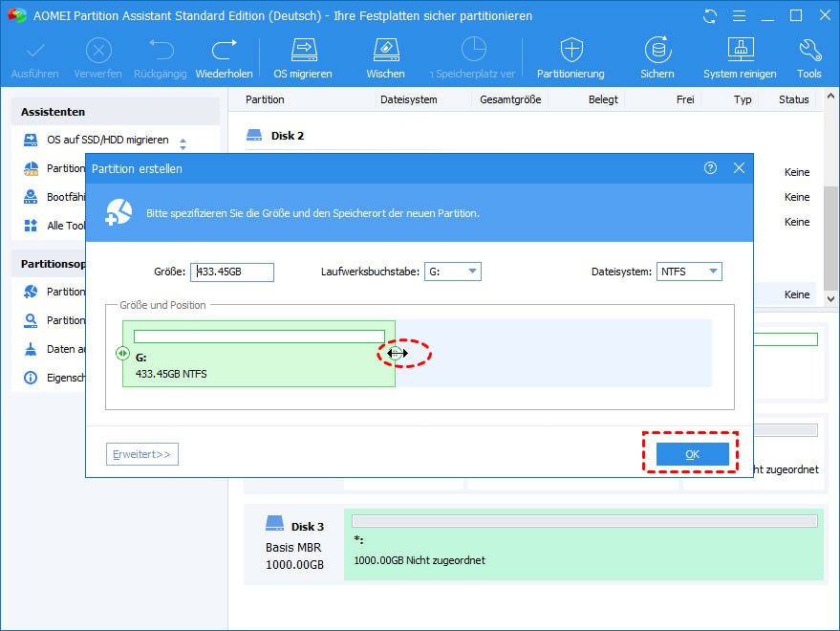
Task: Select OS auf SSD/HDD migrieren assistant
Action: point(108,140)
